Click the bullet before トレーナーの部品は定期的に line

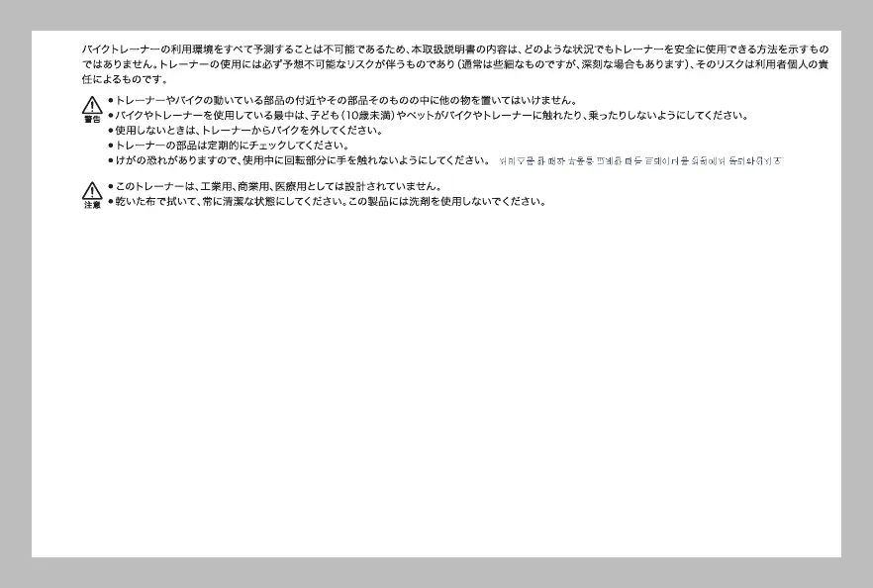coord(111,145)
